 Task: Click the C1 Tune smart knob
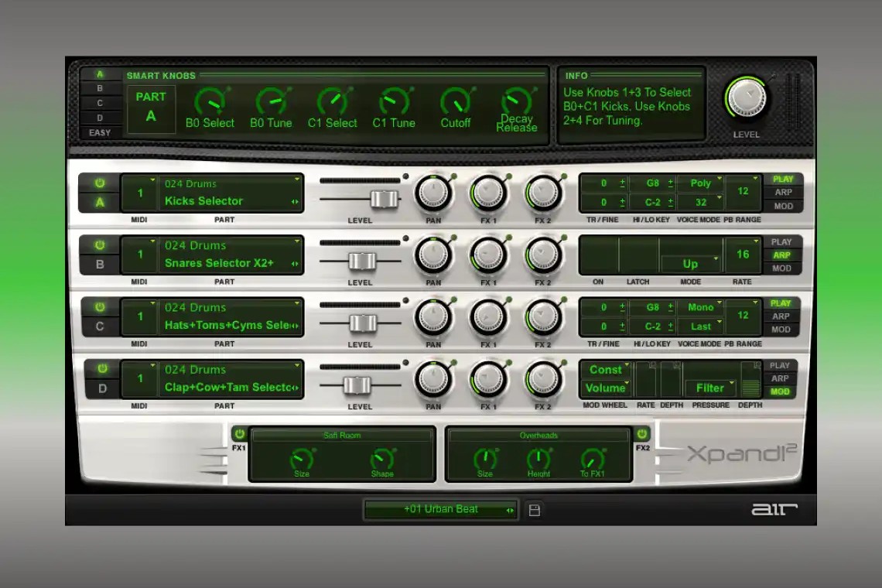(x=394, y=102)
